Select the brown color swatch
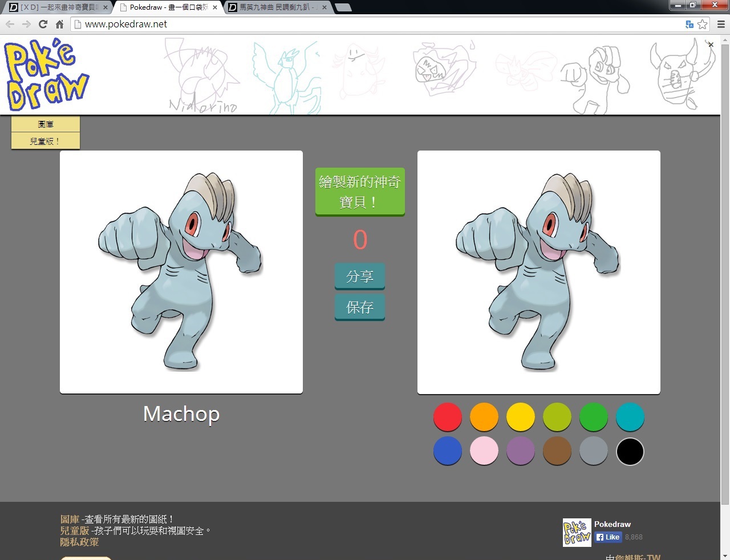The image size is (730, 560). pyautogui.click(x=557, y=451)
